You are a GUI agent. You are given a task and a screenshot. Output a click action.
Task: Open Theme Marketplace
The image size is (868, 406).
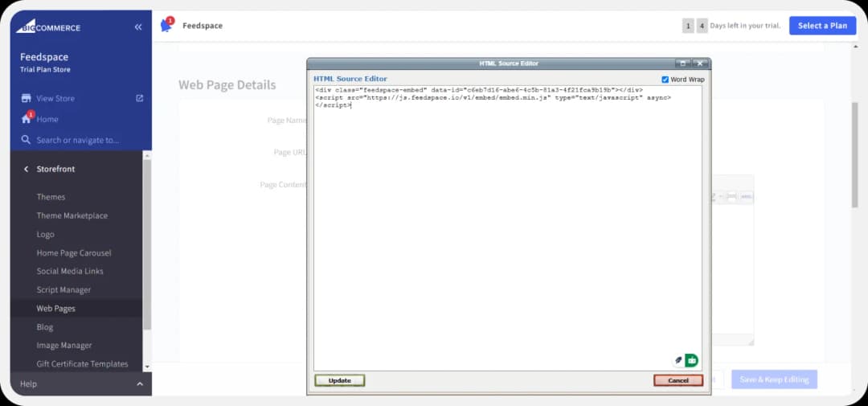pyautogui.click(x=72, y=215)
